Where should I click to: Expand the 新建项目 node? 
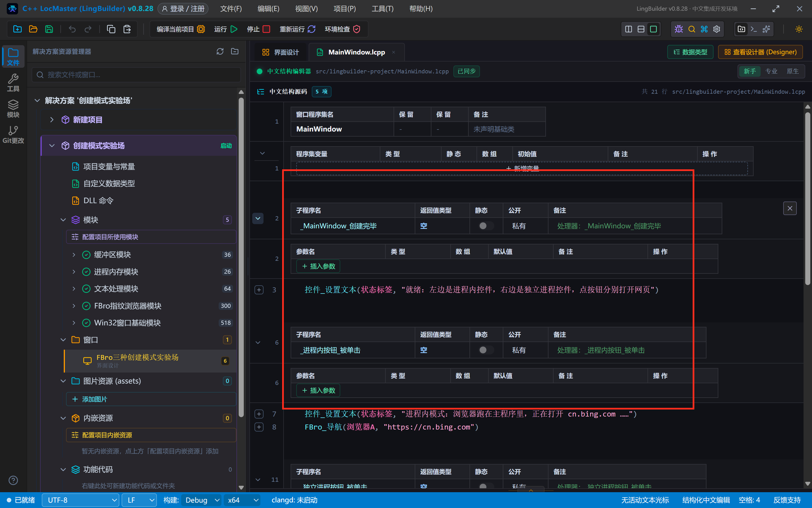tap(52, 120)
